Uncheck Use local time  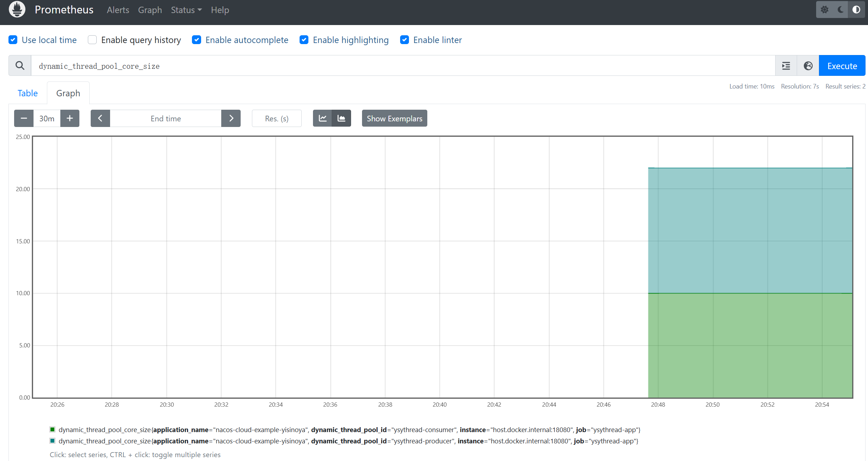13,40
